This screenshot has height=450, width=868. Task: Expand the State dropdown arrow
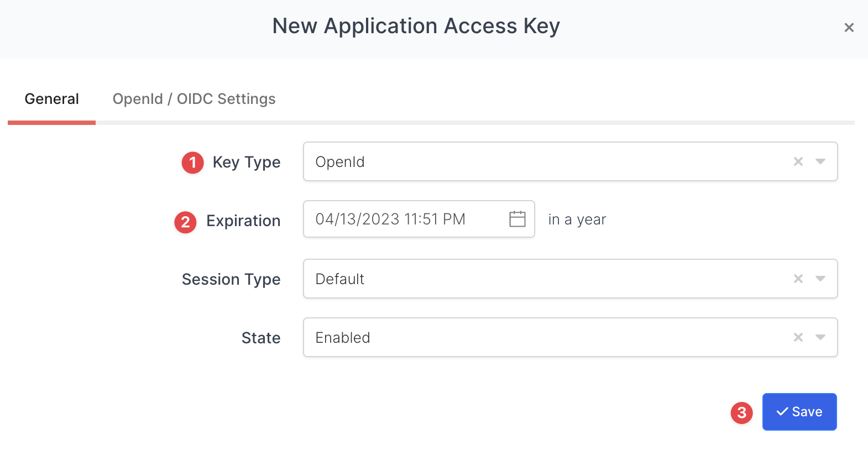[820, 337]
